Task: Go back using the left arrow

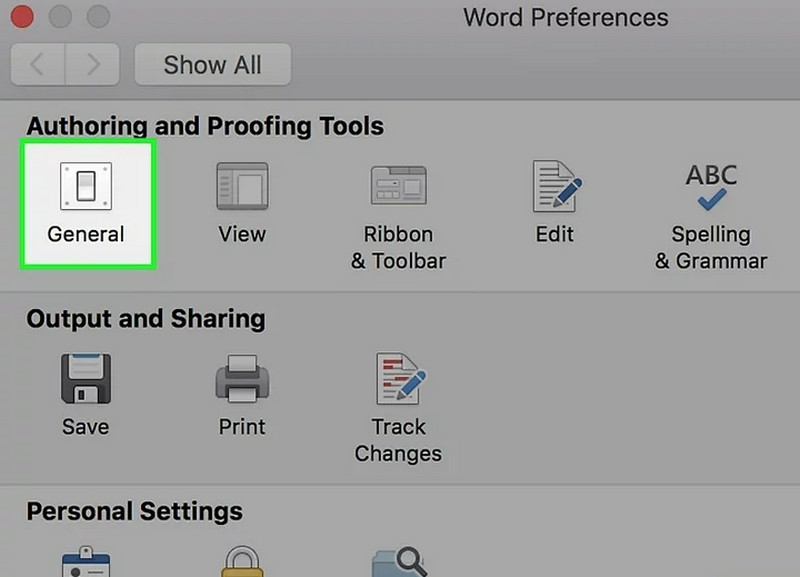Action: [37, 64]
